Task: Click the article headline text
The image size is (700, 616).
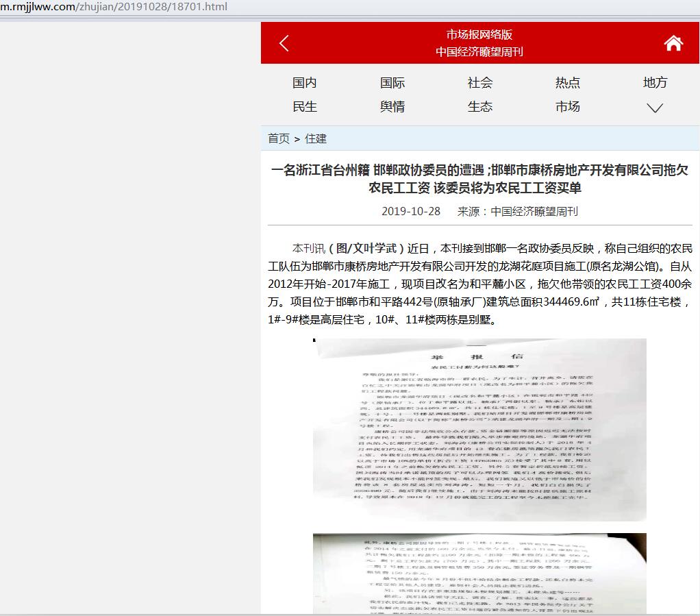Action: tap(479, 179)
